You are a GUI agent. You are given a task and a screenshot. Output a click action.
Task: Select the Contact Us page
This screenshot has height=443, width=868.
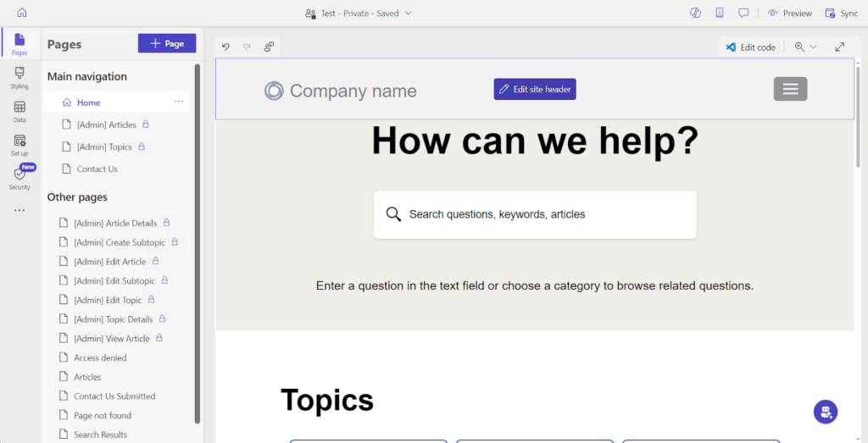(97, 169)
